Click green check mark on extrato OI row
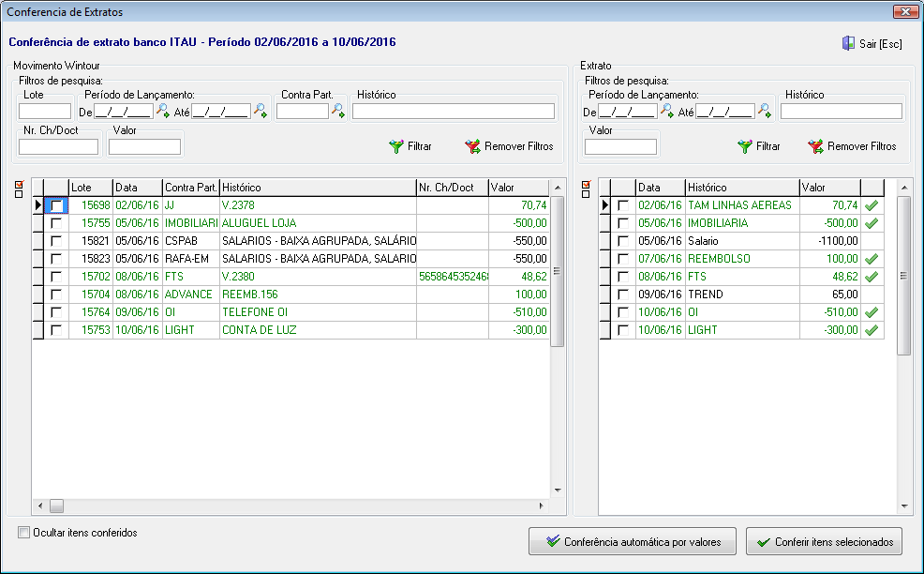Viewport: 924px width, 574px height. [x=871, y=312]
